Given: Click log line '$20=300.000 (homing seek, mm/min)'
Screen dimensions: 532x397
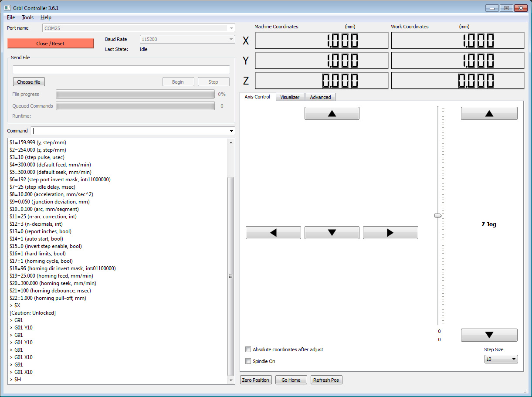Looking at the screenshot, I should pyautogui.click(x=53, y=283).
